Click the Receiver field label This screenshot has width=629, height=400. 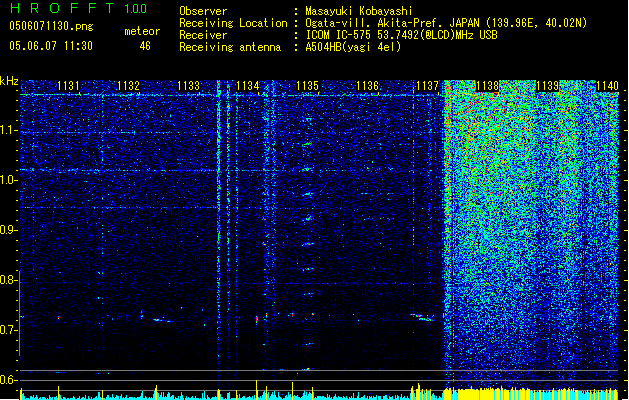click(203, 35)
